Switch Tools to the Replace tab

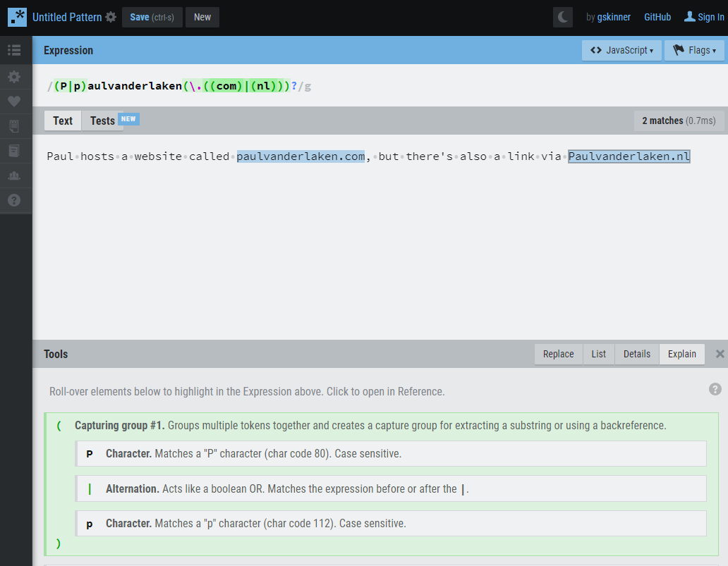tap(558, 354)
